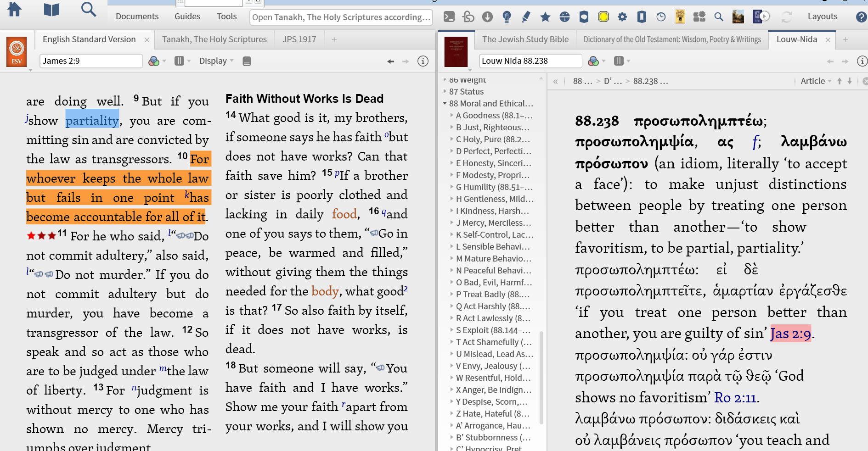Jump to previous article with up arrow

pyautogui.click(x=840, y=81)
